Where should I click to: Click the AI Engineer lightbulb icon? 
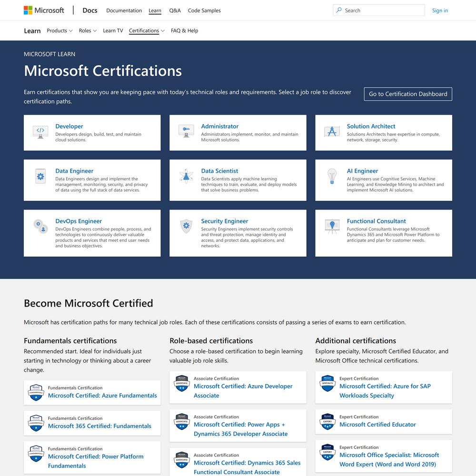coord(332,177)
